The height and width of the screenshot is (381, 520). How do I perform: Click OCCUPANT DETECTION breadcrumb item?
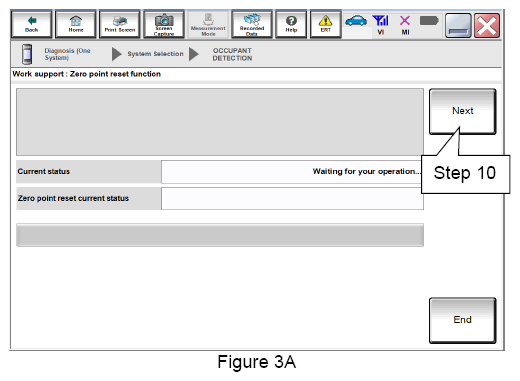(x=232, y=54)
